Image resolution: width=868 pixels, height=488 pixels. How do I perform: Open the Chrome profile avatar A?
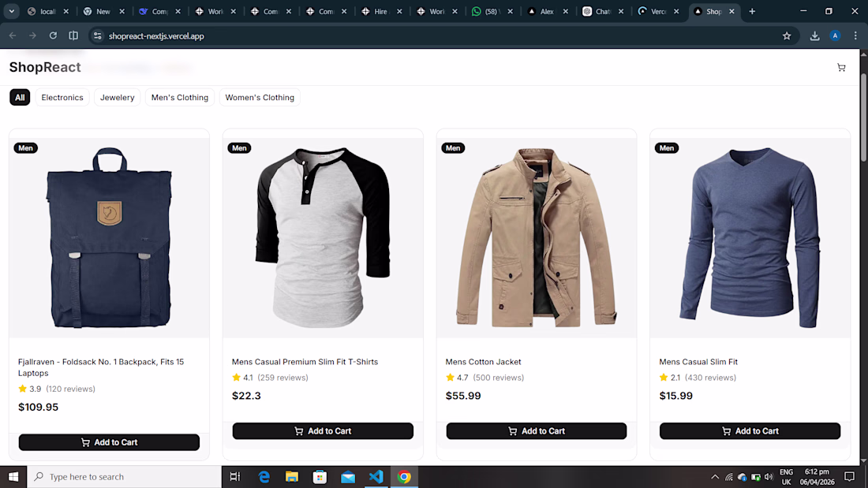point(835,36)
